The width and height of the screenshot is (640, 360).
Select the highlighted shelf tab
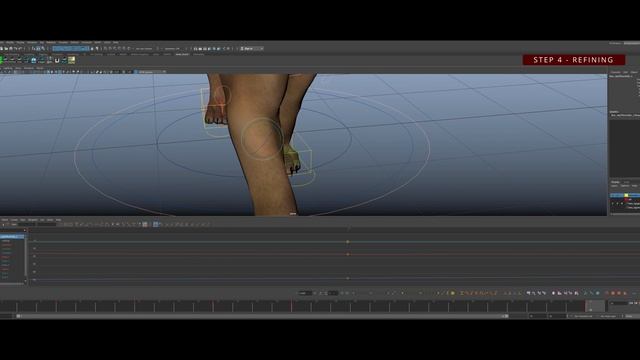[182, 54]
